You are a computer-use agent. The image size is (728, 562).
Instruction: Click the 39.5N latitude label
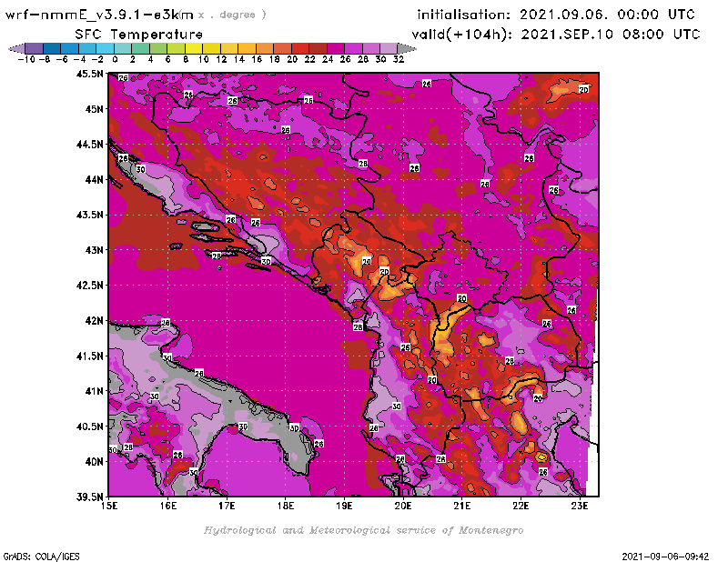click(89, 497)
